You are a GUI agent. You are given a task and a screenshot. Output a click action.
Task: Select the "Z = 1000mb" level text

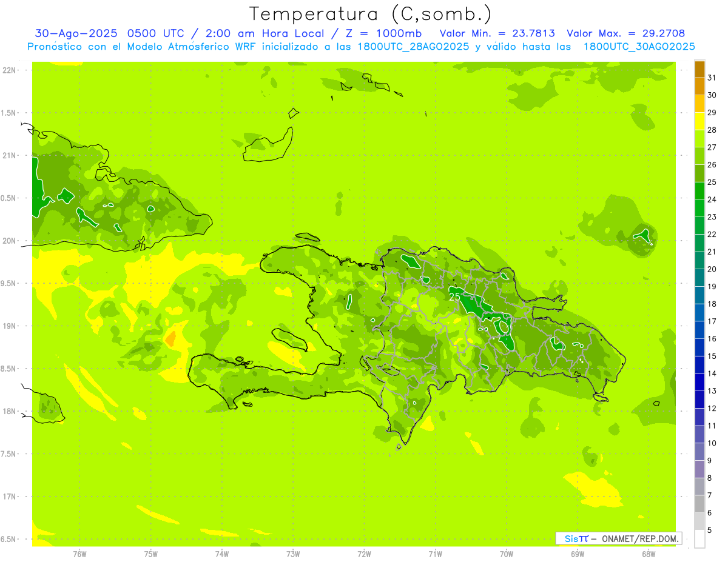click(383, 33)
